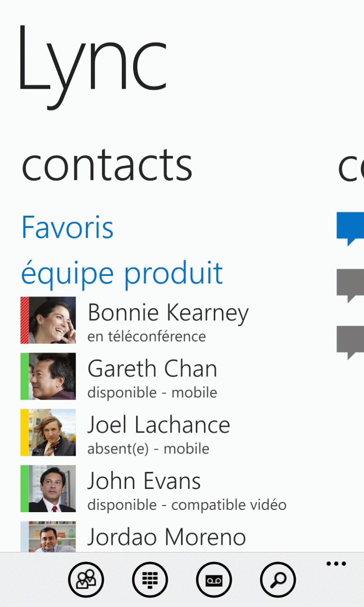Open the voicemail icon in app bar

(214, 579)
